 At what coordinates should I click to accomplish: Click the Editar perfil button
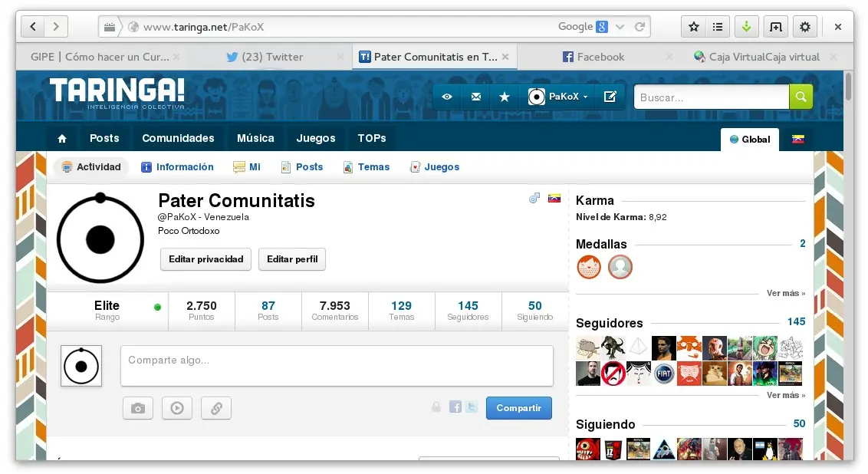point(292,259)
